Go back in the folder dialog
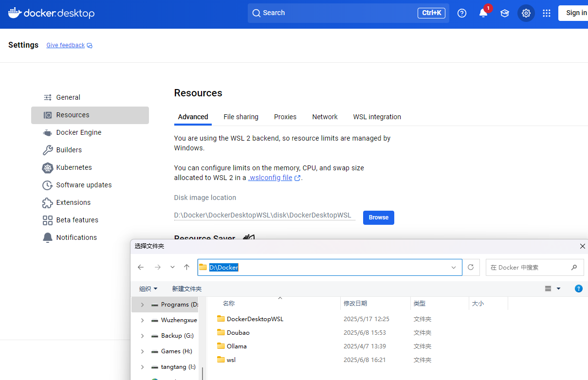The width and height of the screenshot is (588, 380). 141,267
